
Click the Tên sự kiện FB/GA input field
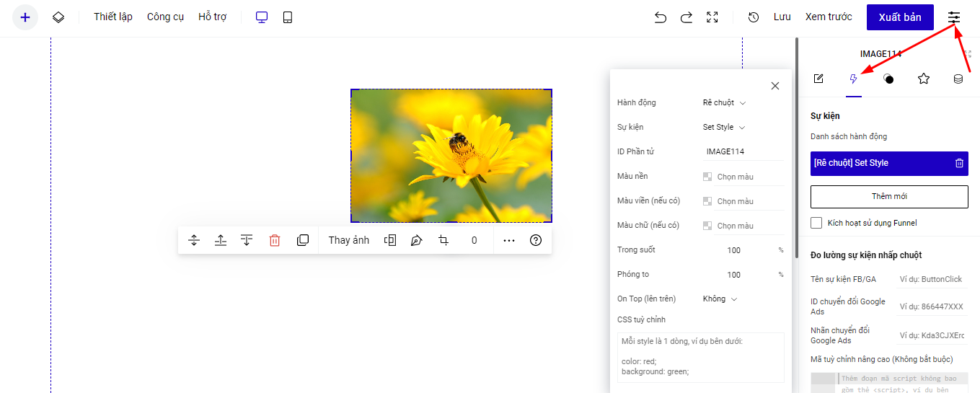coord(930,279)
